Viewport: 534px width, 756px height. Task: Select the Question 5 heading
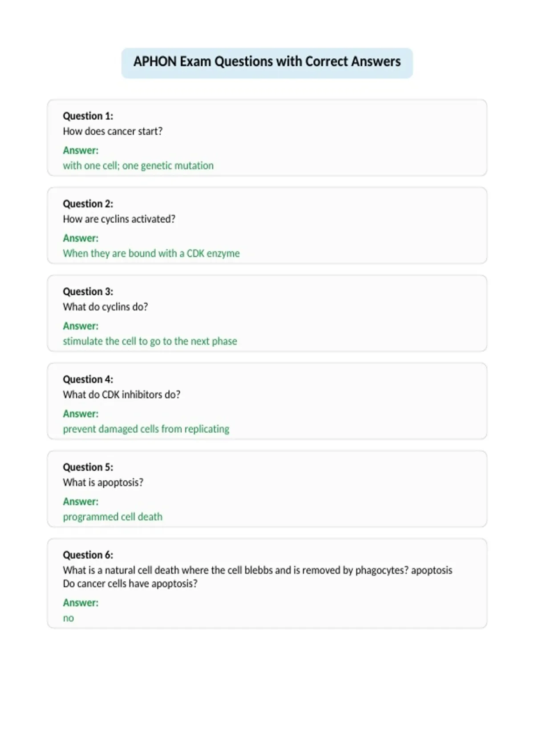point(88,467)
